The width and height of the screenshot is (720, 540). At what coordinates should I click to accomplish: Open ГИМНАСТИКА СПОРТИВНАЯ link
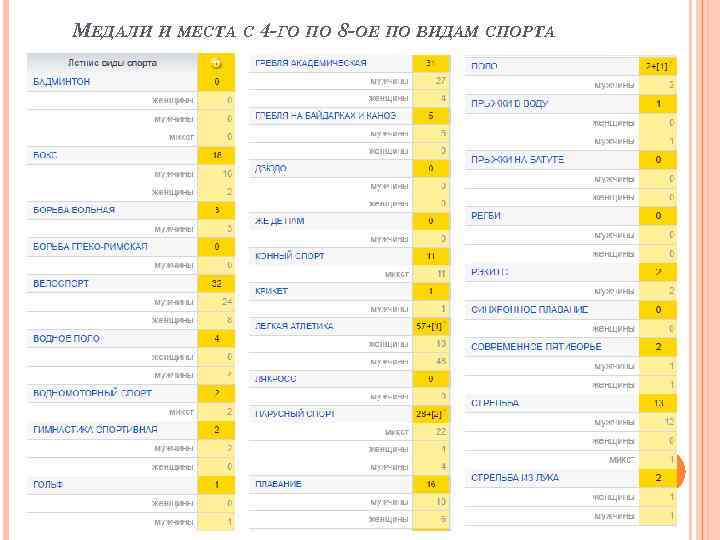95,429
